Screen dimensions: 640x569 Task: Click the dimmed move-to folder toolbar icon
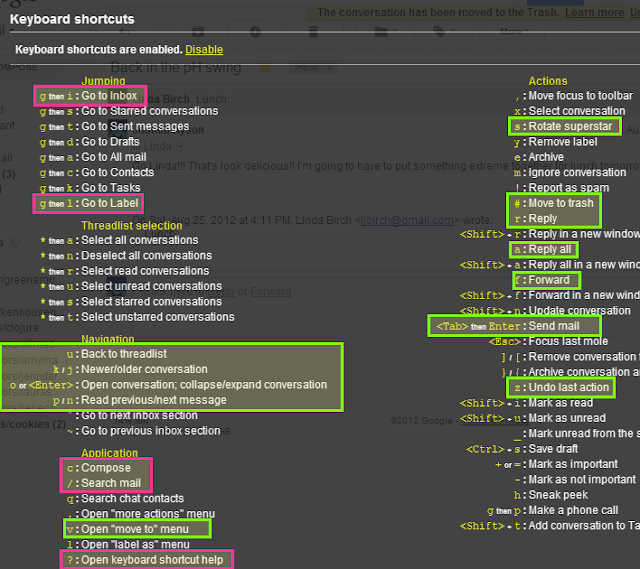pyautogui.click(x=381, y=31)
